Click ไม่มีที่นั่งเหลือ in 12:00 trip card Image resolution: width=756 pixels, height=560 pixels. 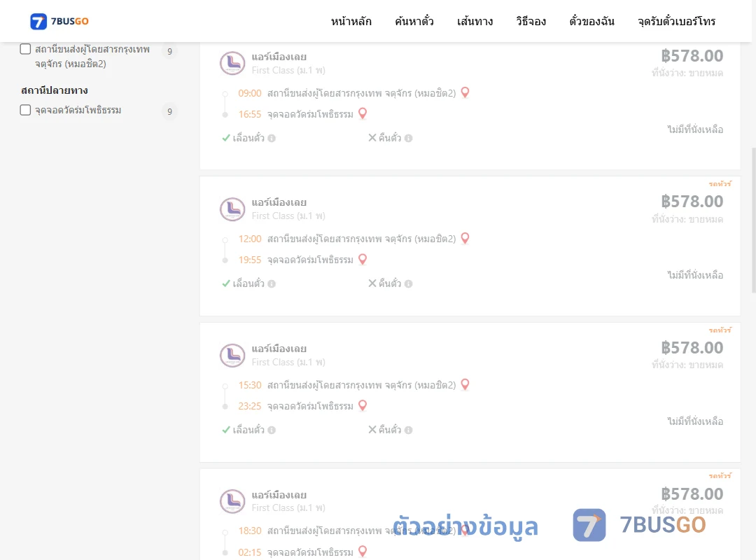click(695, 275)
